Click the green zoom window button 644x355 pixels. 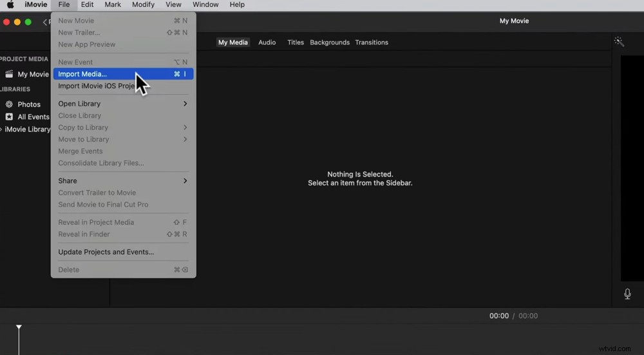(x=28, y=22)
